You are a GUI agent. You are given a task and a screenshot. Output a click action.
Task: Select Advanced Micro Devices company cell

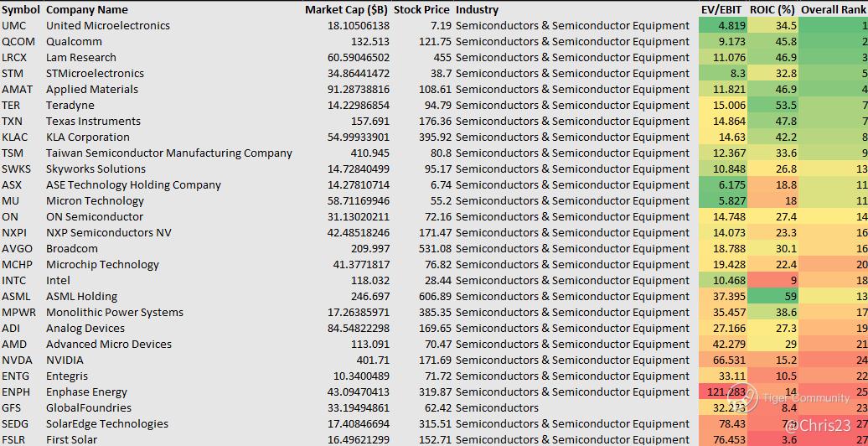[x=109, y=344]
